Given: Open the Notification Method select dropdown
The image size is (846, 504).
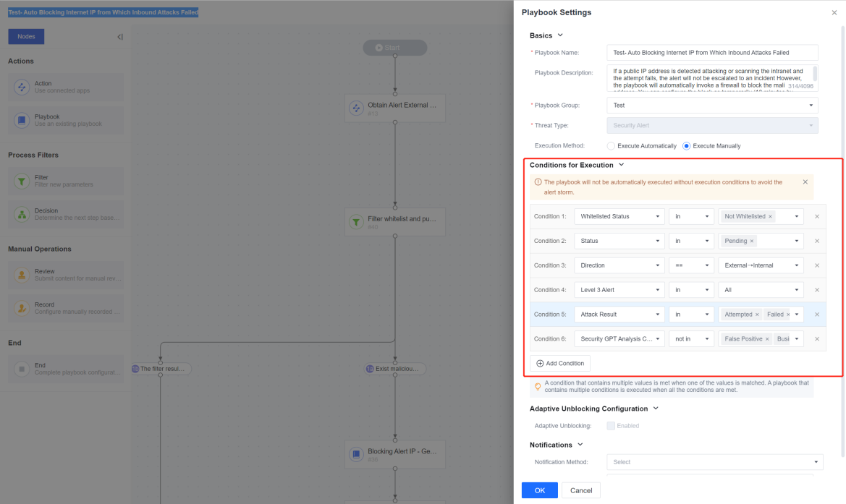Looking at the screenshot, I should 715,462.
